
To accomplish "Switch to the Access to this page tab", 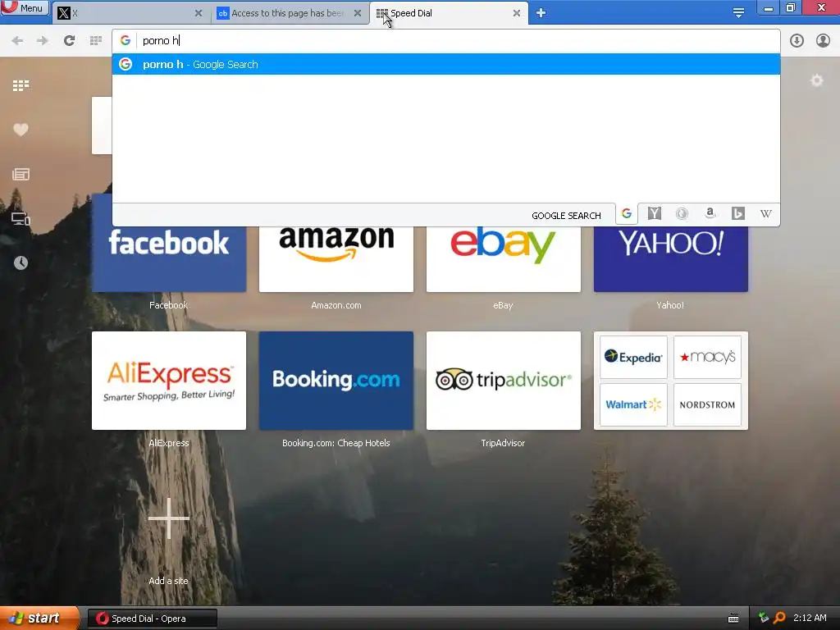I will click(290, 13).
